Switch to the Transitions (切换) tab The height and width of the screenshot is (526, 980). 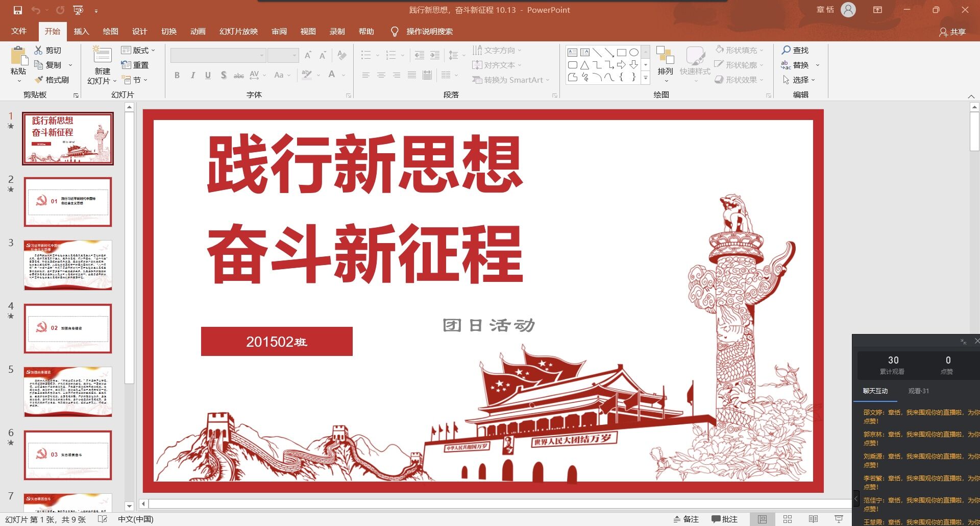(168, 31)
